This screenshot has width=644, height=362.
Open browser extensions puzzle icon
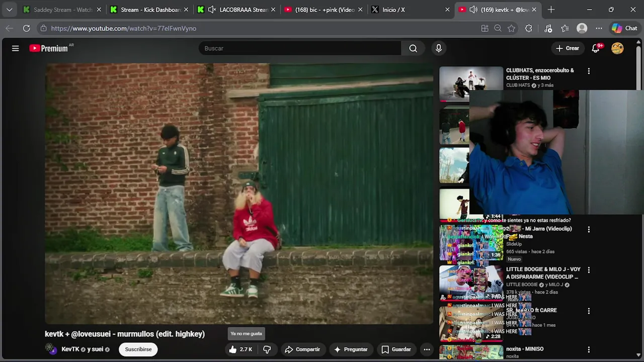(x=528, y=29)
